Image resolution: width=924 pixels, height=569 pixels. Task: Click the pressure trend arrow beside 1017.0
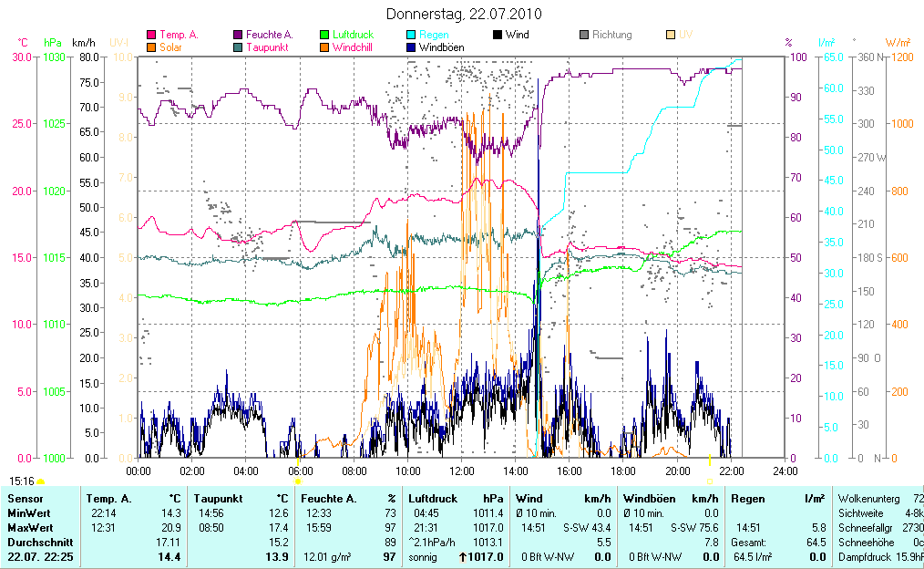pyautogui.click(x=462, y=556)
